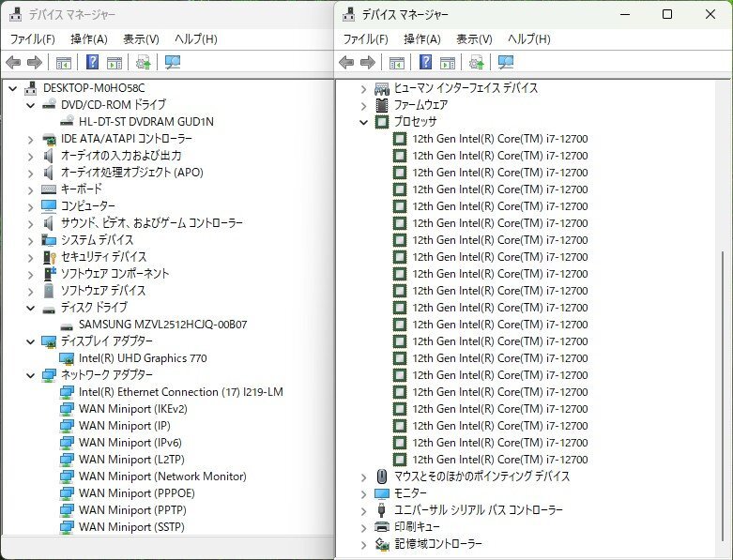The image size is (733, 560).
Task: Open 表示(V) menu in left window
Action: (x=141, y=39)
